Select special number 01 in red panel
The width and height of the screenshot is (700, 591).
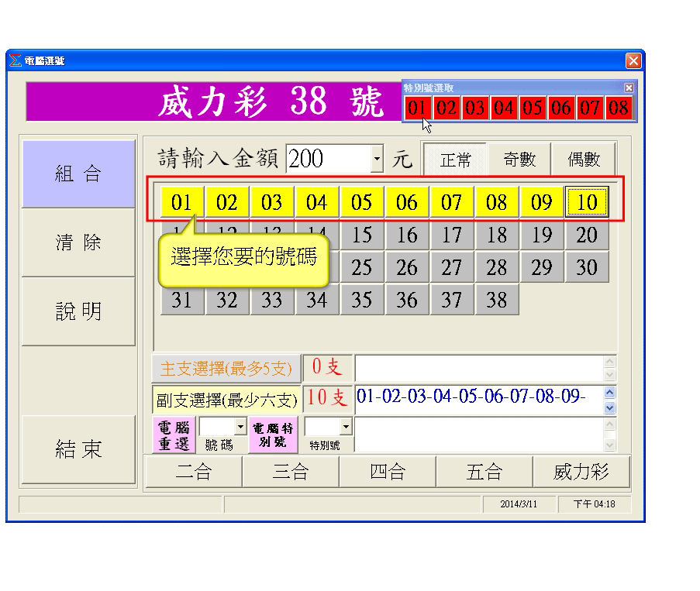tap(418, 108)
